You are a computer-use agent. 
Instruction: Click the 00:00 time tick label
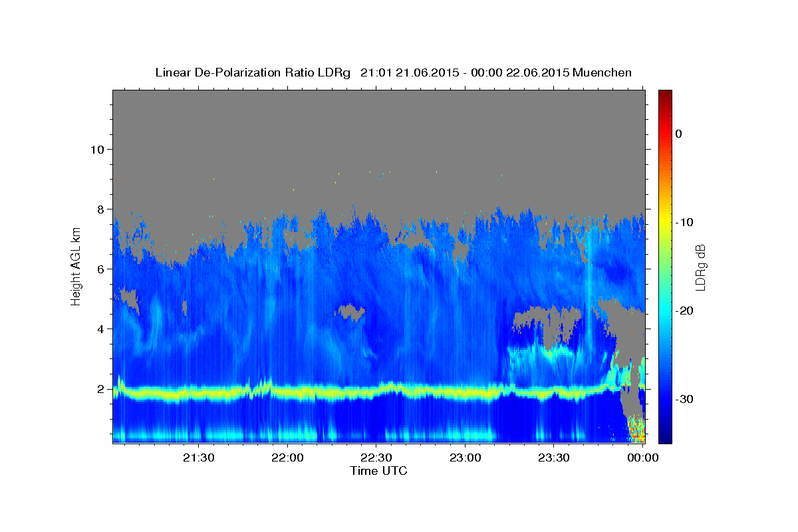(643, 458)
